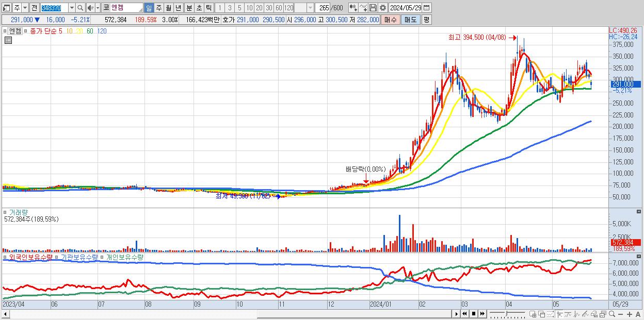Click the rewind playback button
Viewport: 644px width, 320px height.
[x=464, y=314]
